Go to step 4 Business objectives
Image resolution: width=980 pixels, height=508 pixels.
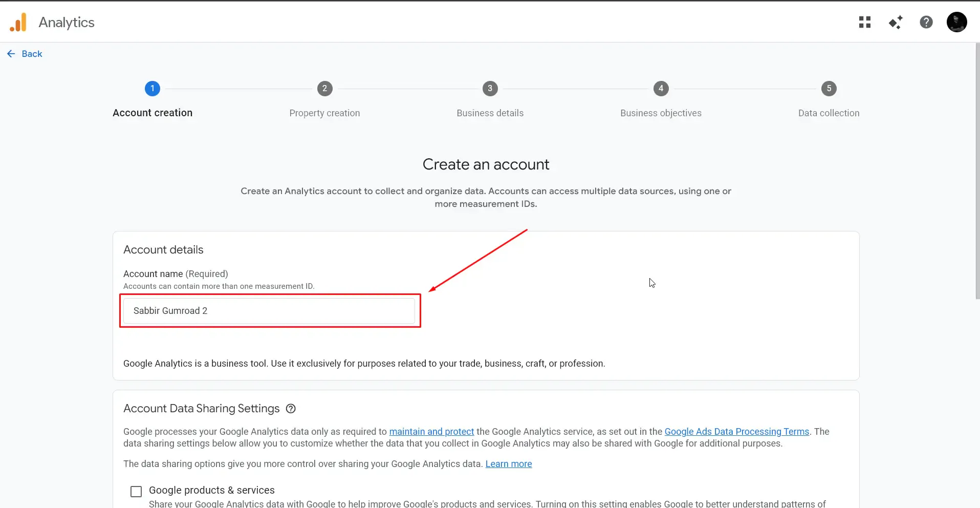tap(661, 89)
